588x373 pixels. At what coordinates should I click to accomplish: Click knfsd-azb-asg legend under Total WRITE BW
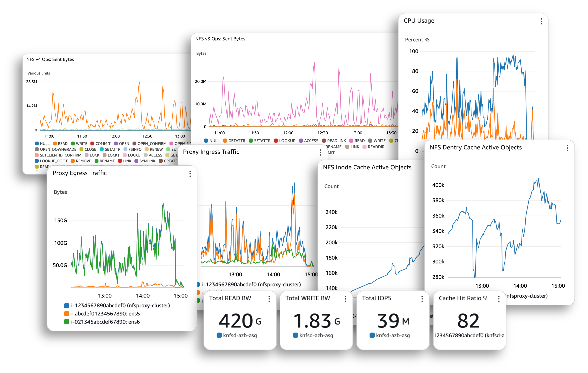313,335
